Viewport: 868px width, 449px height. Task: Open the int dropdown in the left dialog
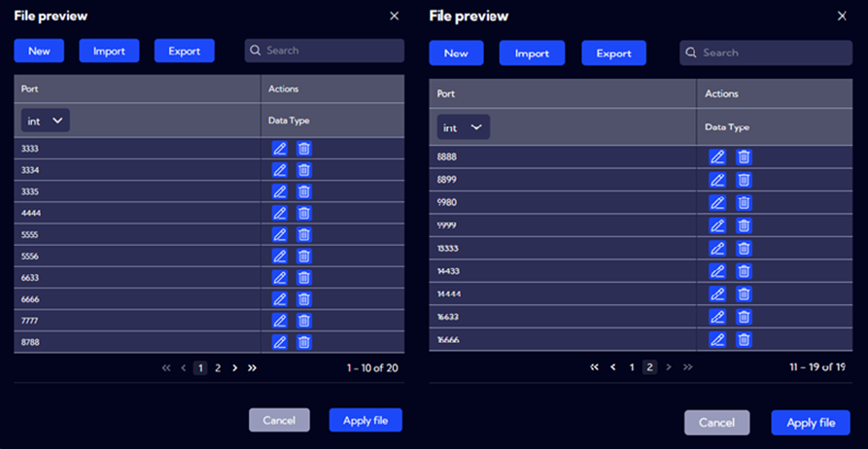(x=45, y=121)
